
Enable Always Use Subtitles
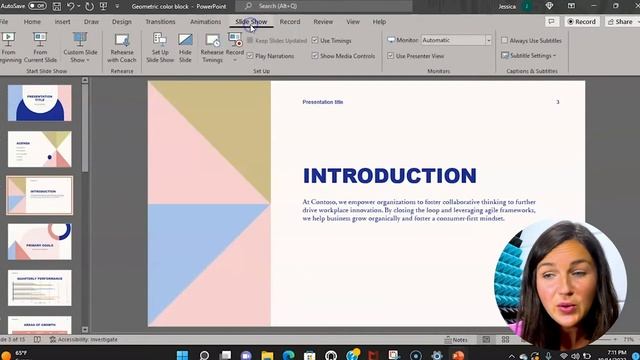point(504,40)
